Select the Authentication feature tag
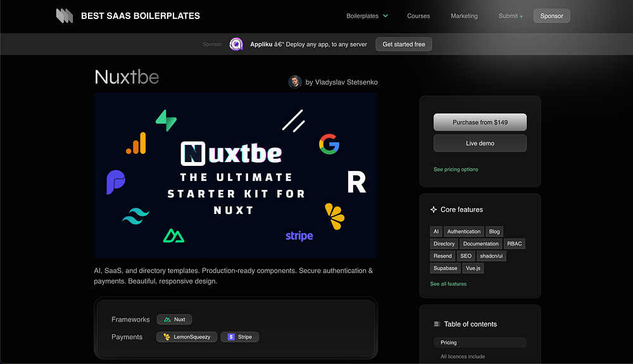The image size is (633, 364). 464,232
